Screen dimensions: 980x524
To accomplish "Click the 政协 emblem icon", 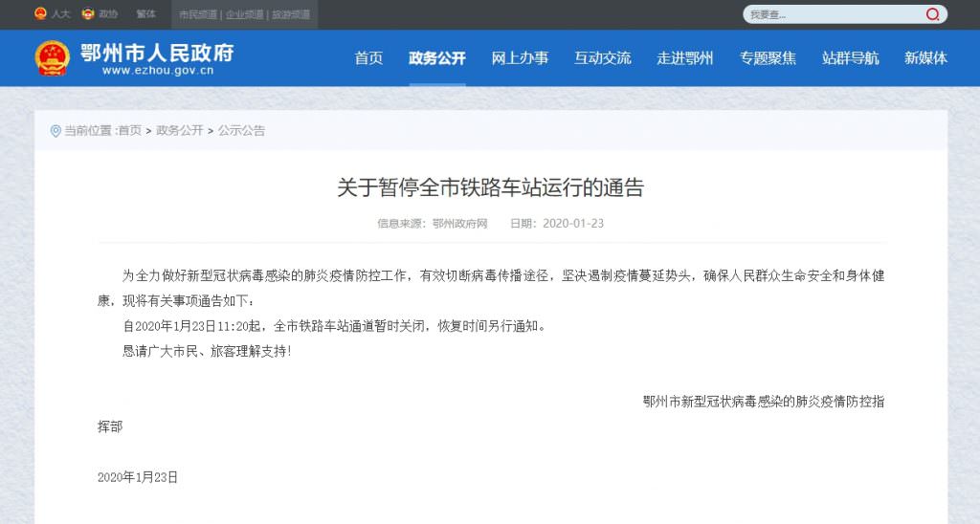I will [88, 13].
